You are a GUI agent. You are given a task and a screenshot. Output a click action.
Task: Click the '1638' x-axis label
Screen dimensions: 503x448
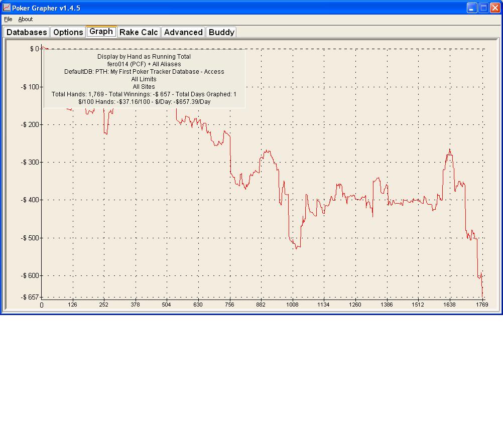449,305
